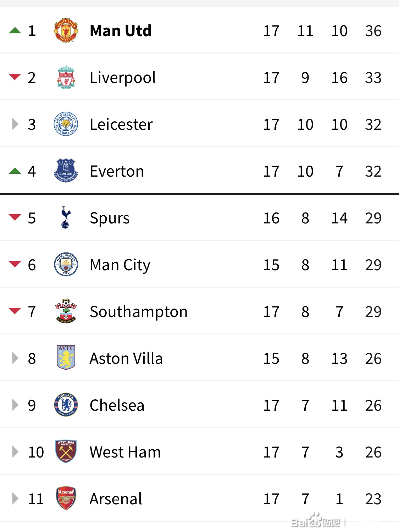Select the West Ham team name

point(125,452)
